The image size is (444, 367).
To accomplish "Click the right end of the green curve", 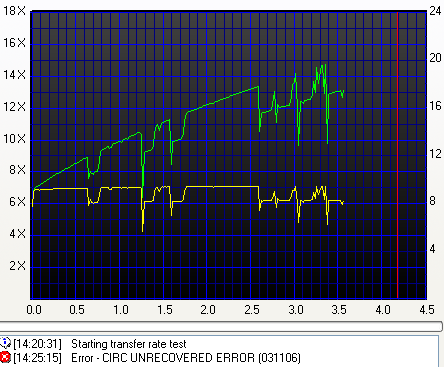I will 343,91.
